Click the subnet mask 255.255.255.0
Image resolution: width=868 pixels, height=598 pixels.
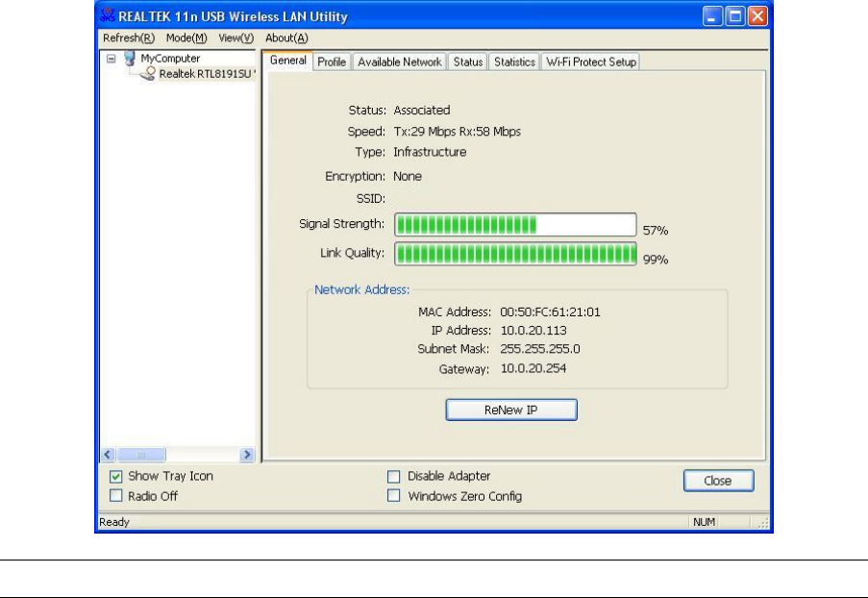coord(539,349)
